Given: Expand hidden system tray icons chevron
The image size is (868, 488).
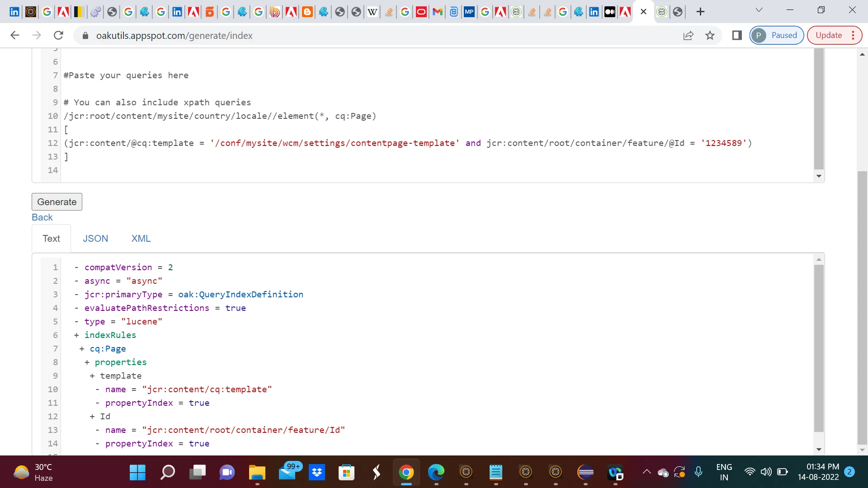Looking at the screenshot, I should [647, 472].
